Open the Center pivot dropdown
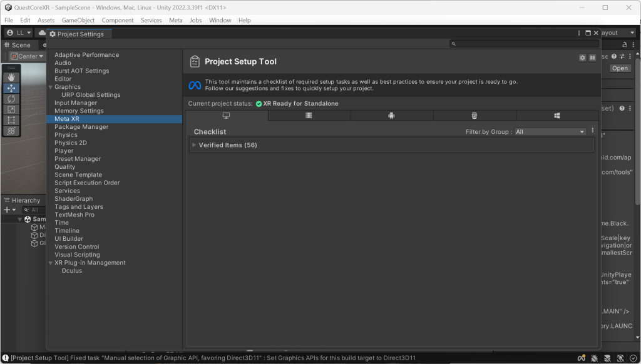Screen dimensions: 641x364 pyautogui.click(x=27, y=56)
